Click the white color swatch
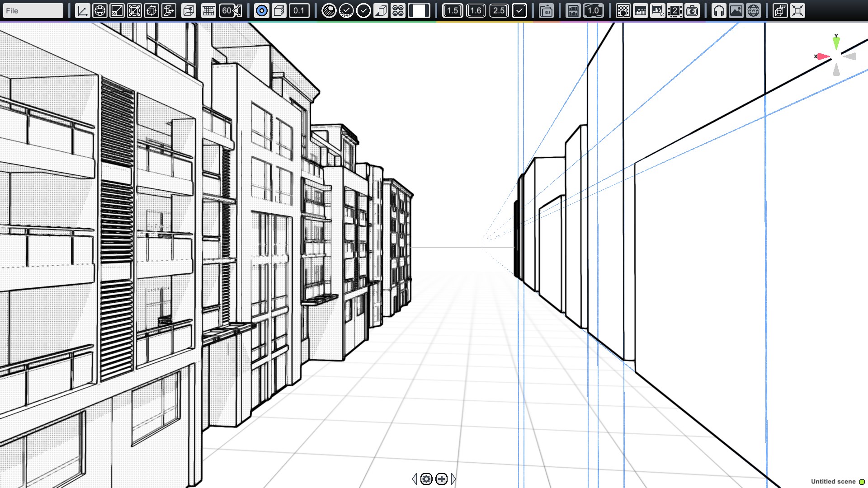 419,10
